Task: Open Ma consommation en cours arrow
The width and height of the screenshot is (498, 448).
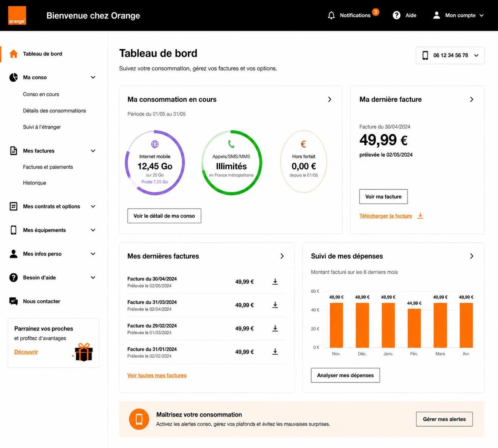Action: [330, 99]
